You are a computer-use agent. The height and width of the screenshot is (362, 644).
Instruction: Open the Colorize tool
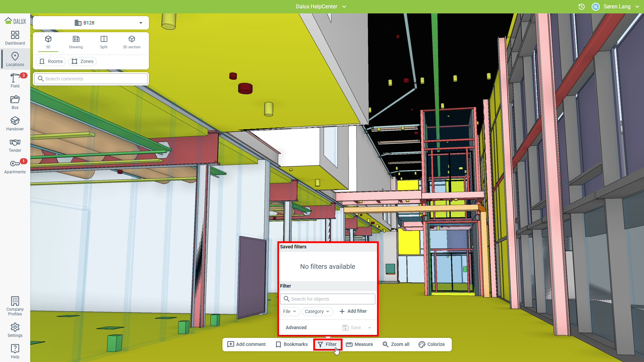tap(432, 344)
